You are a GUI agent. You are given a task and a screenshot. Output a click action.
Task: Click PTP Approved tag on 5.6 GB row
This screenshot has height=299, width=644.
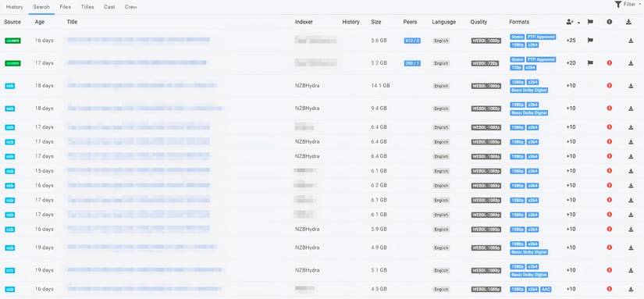pyautogui.click(x=541, y=37)
